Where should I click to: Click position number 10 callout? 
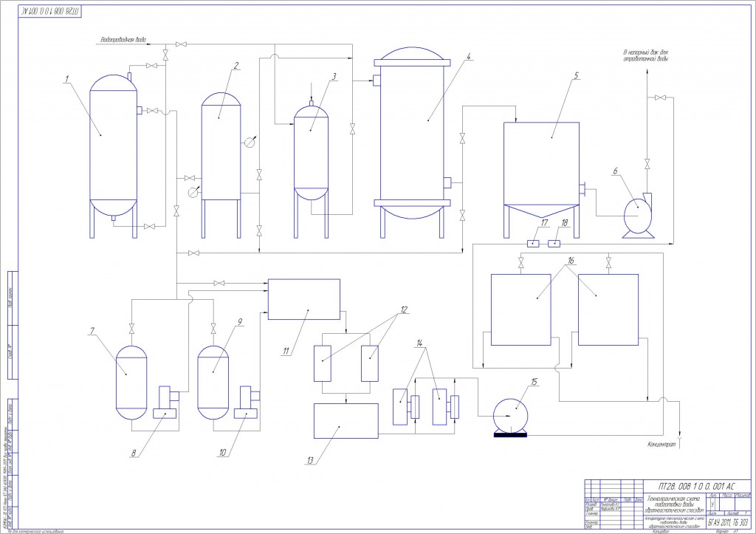point(222,453)
